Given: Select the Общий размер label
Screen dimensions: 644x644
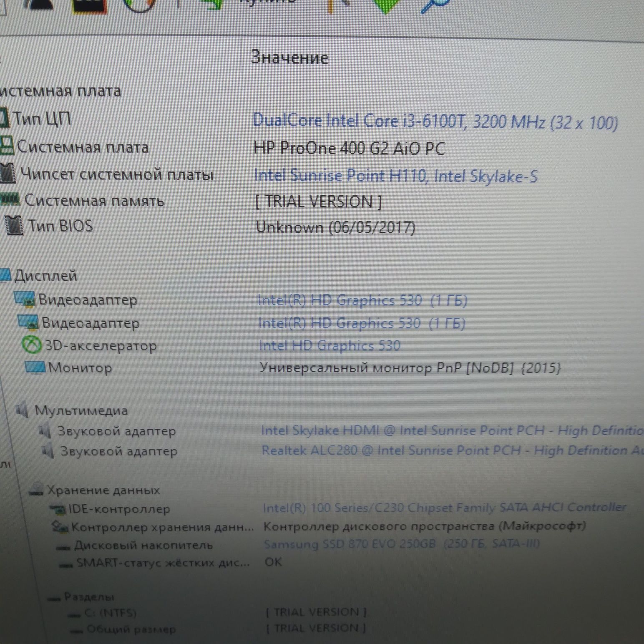Looking at the screenshot, I should coord(131,629).
